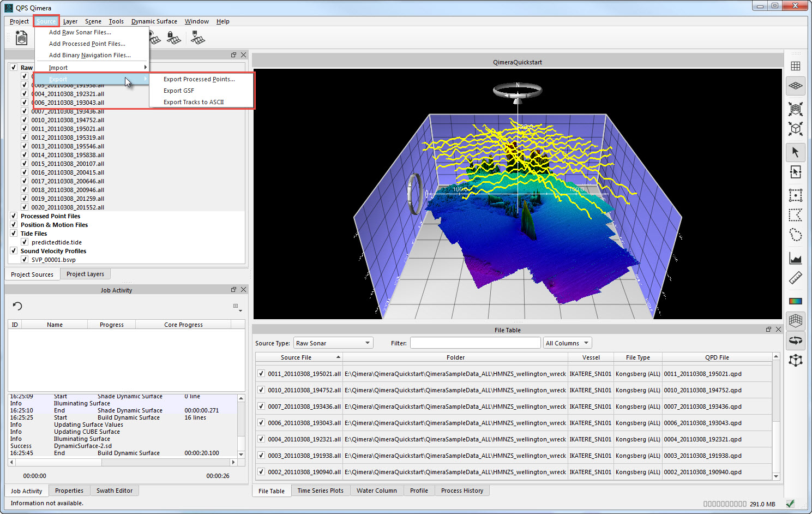Open the All Columns dropdown
Image resolution: width=812 pixels, height=514 pixels.
tap(567, 343)
